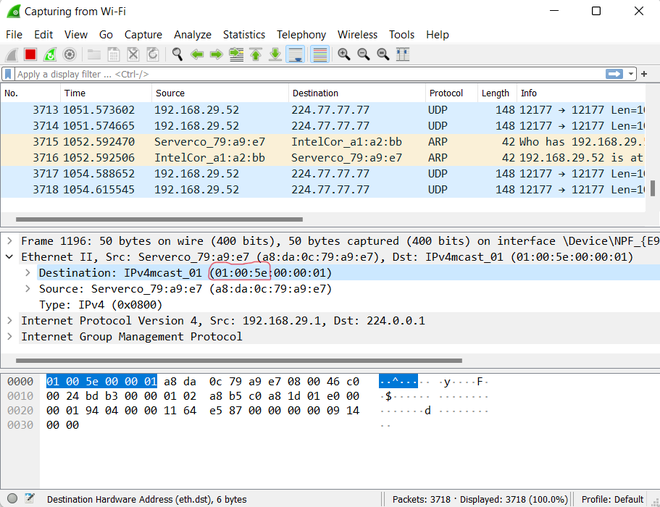Open display filter history dropdown
This screenshot has height=507, width=660.
tap(631, 74)
